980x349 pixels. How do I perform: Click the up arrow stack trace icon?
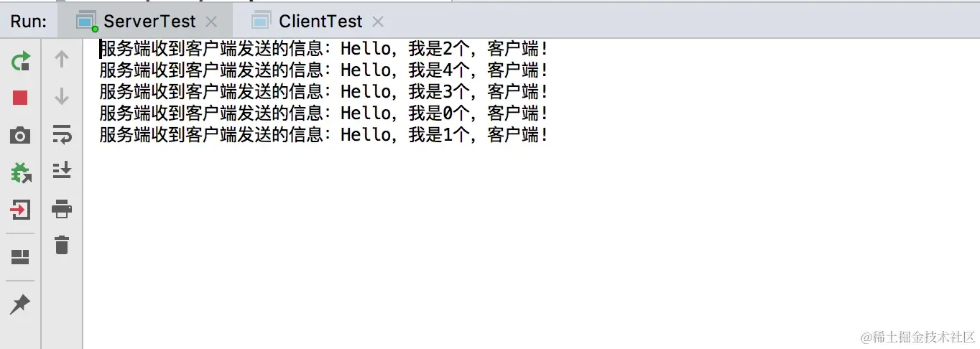pyautogui.click(x=62, y=59)
